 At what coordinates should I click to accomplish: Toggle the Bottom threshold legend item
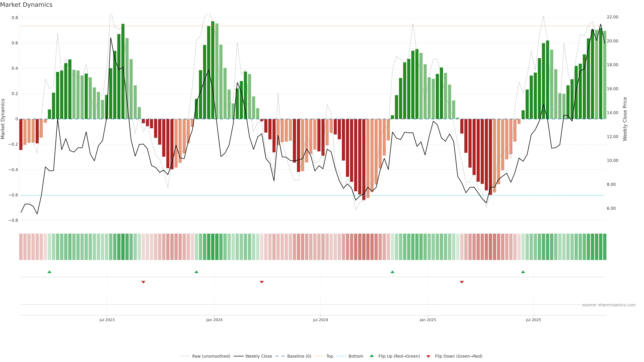pos(356,356)
